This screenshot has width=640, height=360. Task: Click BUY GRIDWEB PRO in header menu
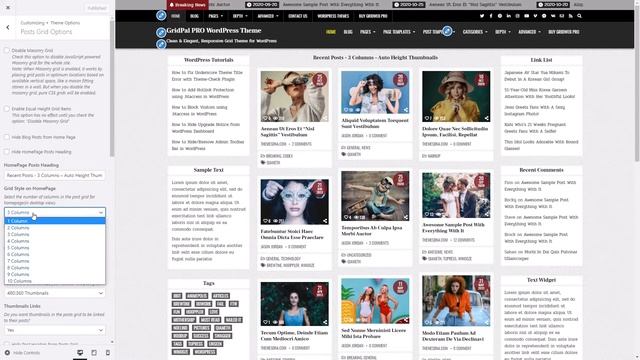(564, 32)
